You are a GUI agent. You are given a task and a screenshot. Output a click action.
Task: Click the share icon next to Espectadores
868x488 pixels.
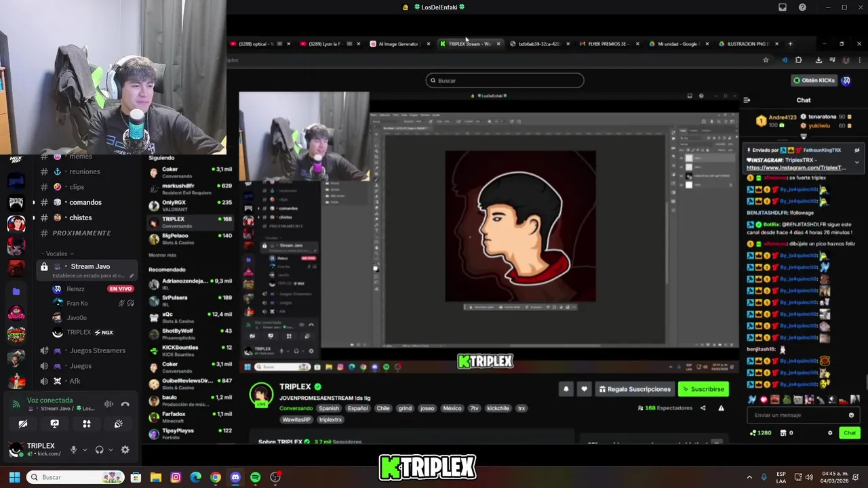(703, 408)
